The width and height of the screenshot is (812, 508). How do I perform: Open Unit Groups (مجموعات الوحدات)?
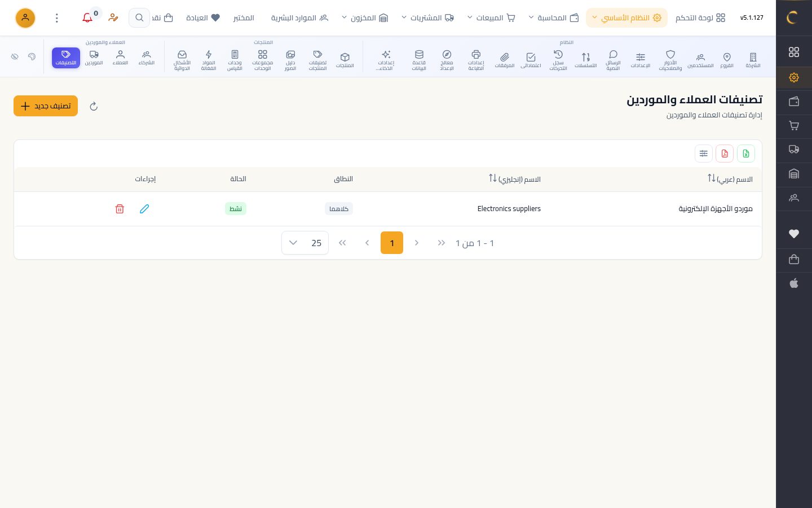pyautogui.click(x=263, y=60)
